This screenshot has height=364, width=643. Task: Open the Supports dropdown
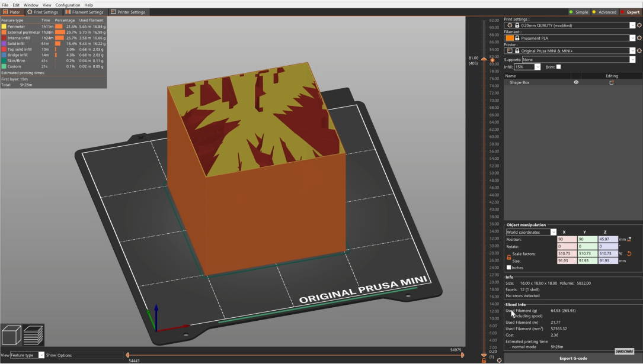632,59
